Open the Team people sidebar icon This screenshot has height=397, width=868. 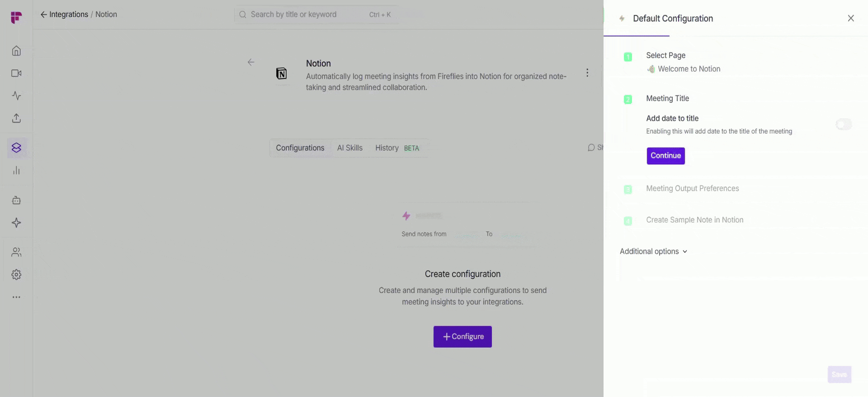click(x=16, y=252)
